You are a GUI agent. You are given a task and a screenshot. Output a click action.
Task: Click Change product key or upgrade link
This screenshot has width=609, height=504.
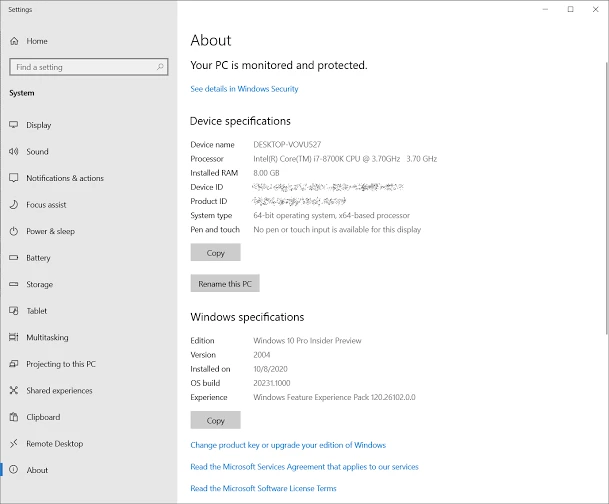coord(288,445)
